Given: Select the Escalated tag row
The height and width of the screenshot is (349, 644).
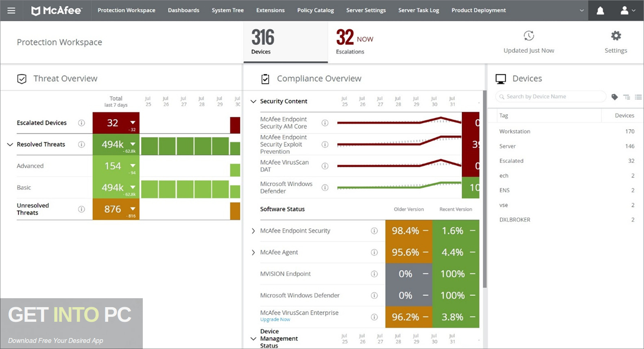Looking at the screenshot, I should pos(567,161).
